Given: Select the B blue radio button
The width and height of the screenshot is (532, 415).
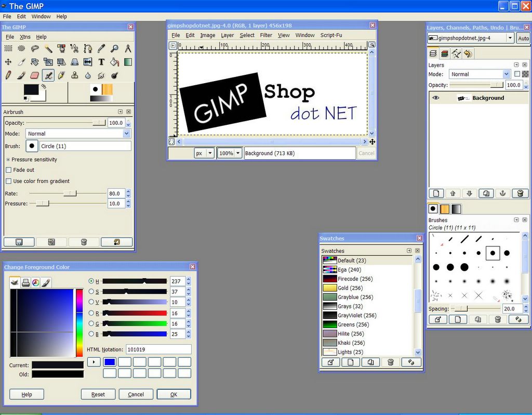Looking at the screenshot, I should coord(91,334).
